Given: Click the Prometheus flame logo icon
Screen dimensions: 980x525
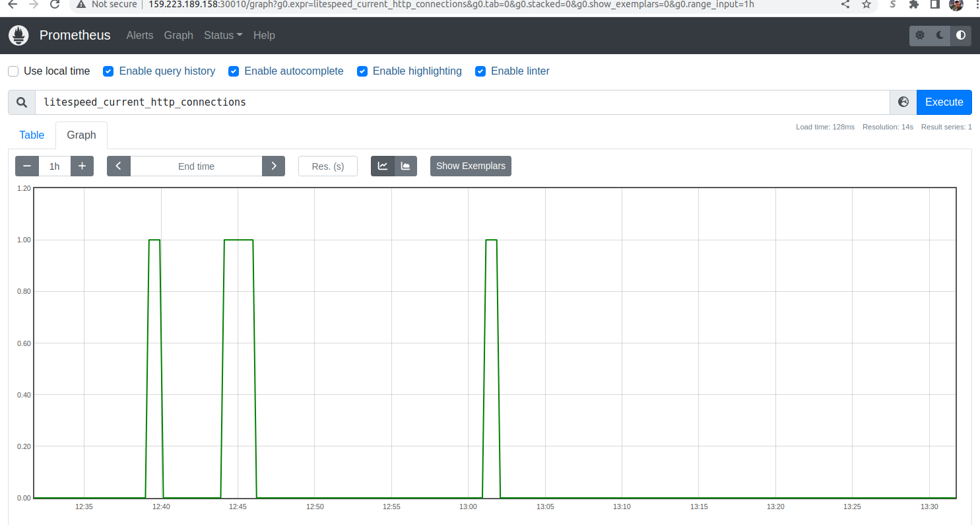Looking at the screenshot, I should [18, 35].
